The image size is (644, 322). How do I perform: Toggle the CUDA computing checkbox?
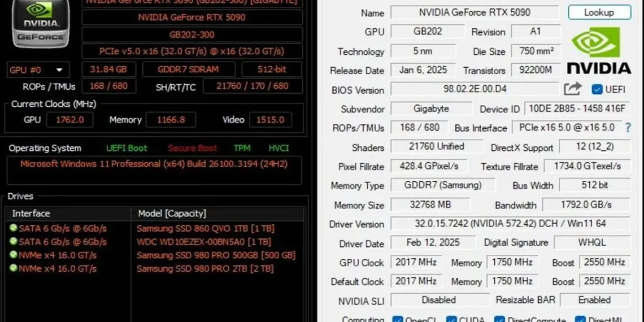451,320
